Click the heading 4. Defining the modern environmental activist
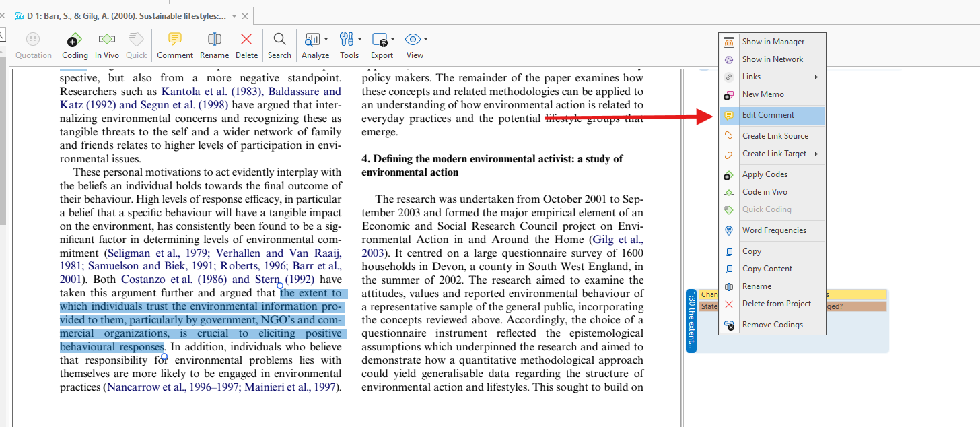 (492, 166)
